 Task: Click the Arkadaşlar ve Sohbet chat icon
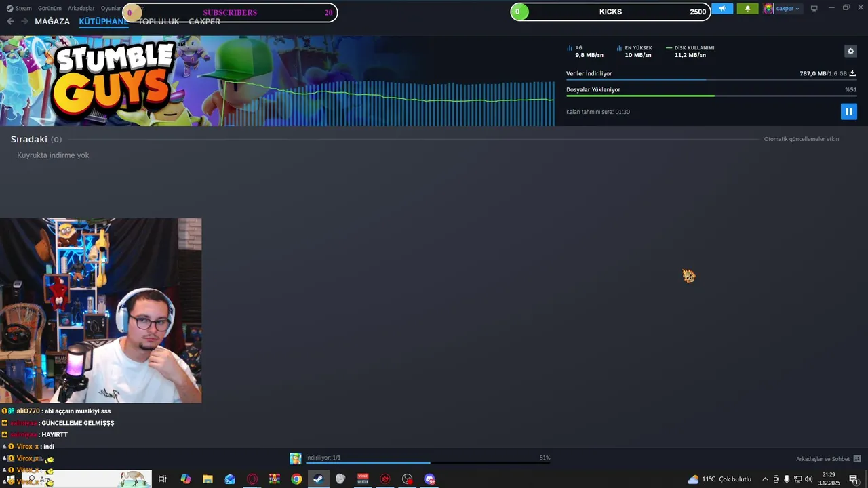click(857, 459)
